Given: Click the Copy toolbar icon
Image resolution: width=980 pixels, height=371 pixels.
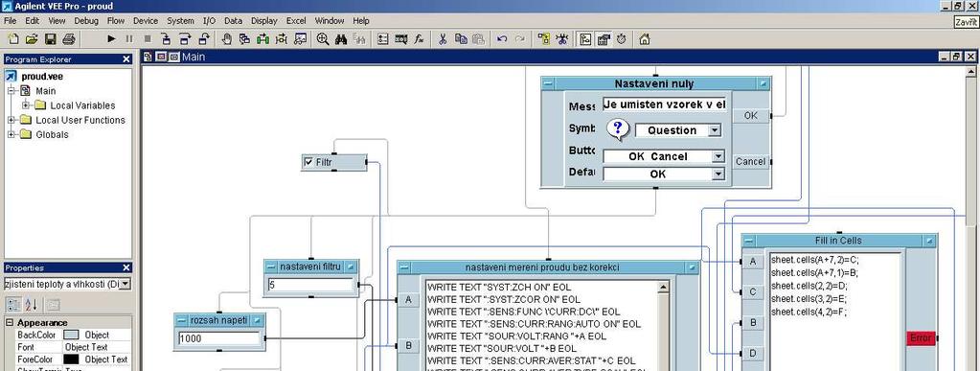Looking at the screenshot, I should point(461,39).
